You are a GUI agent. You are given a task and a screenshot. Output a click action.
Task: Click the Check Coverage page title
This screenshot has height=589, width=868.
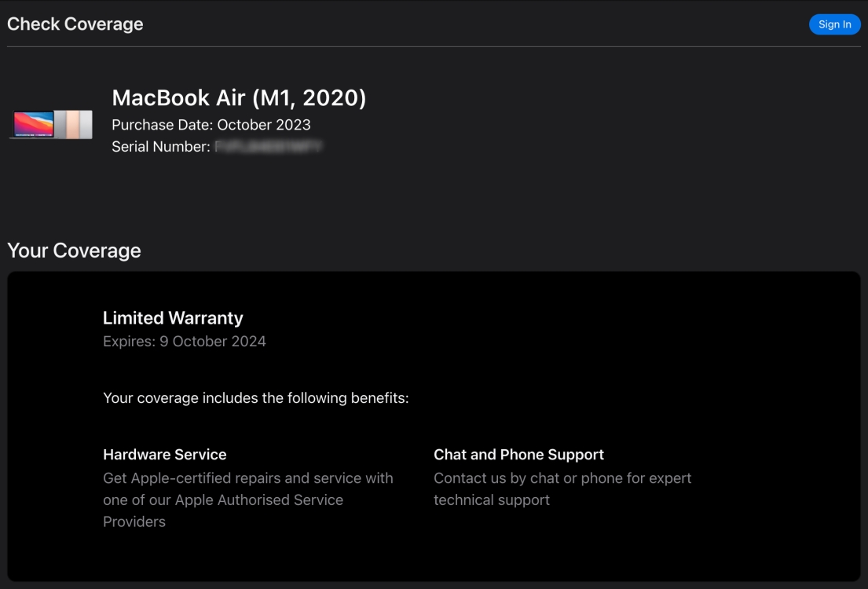tap(75, 24)
